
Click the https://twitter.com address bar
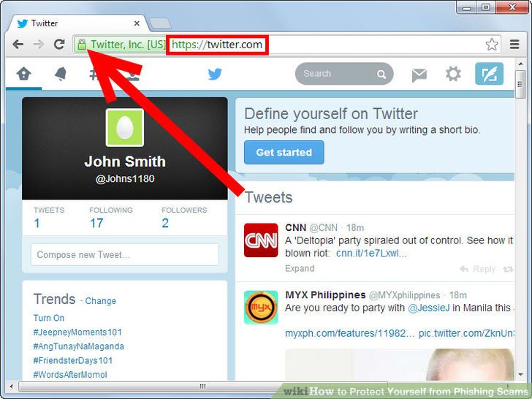pyautogui.click(x=217, y=45)
